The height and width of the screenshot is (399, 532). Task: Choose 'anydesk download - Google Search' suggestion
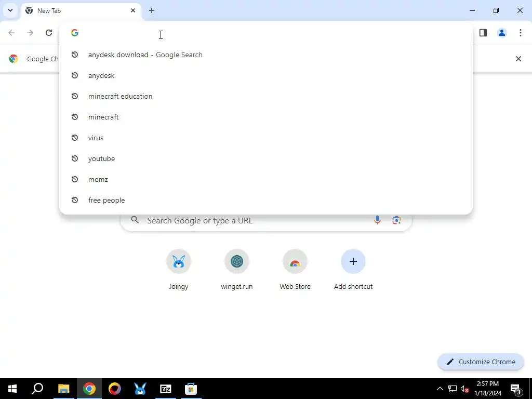(266, 55)
